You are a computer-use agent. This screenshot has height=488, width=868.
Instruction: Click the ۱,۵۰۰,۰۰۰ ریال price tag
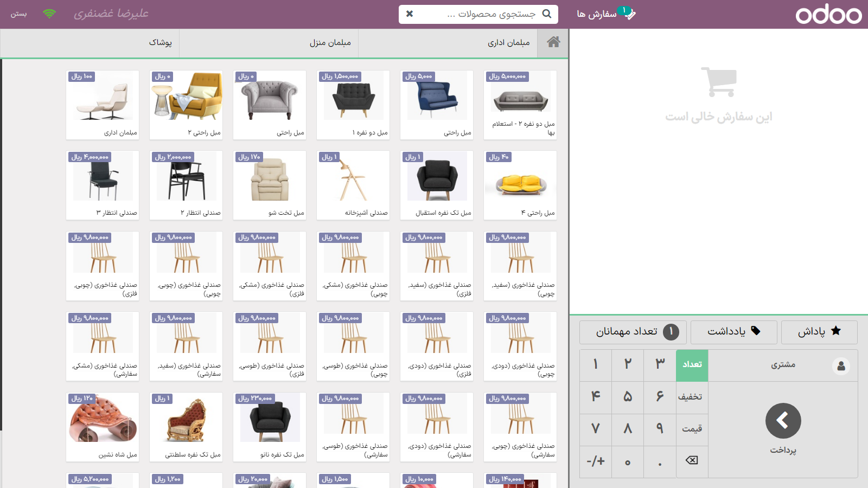pos(340,76)
